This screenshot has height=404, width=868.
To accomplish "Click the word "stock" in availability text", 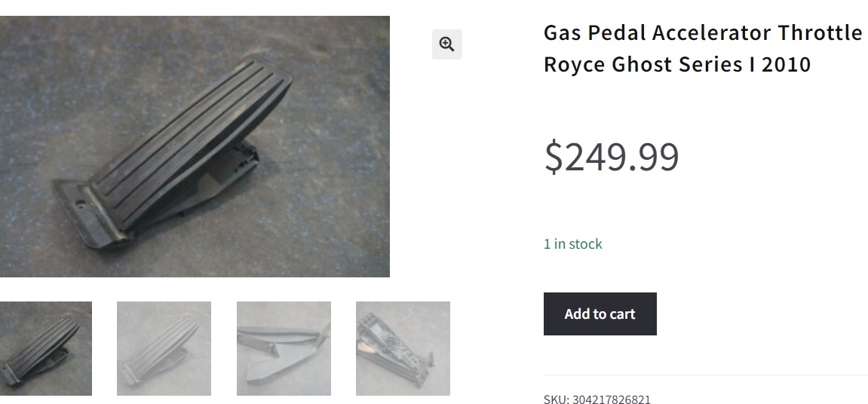I will click(585, 243).
